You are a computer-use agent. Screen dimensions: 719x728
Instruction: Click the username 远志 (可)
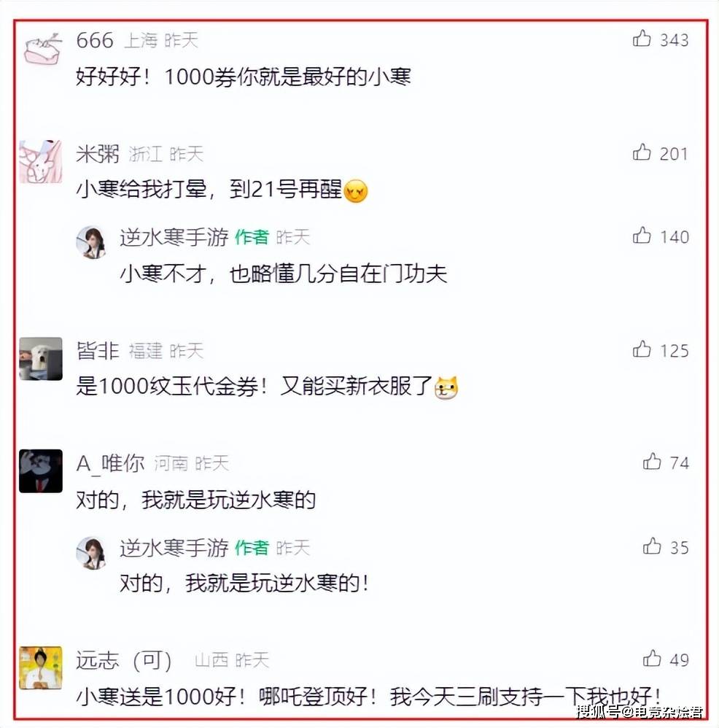(x=124, y=660)
